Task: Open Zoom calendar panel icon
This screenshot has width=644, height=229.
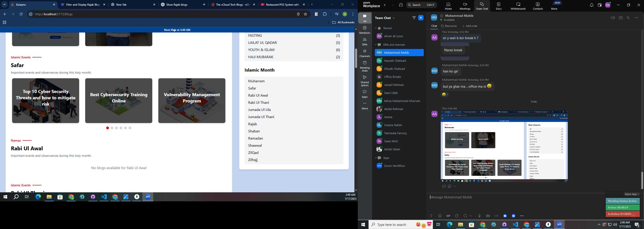Action: point(600,5)
